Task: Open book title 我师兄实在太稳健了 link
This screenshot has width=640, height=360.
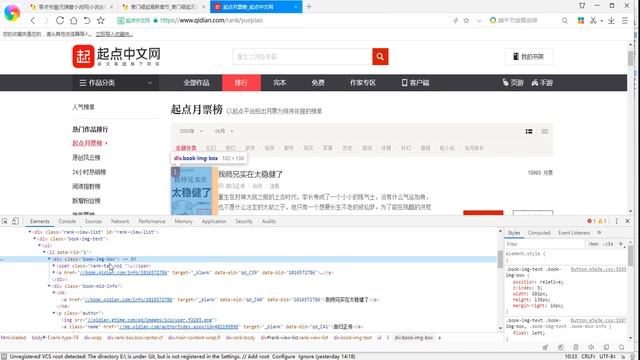Action: (x=251, y=174)
